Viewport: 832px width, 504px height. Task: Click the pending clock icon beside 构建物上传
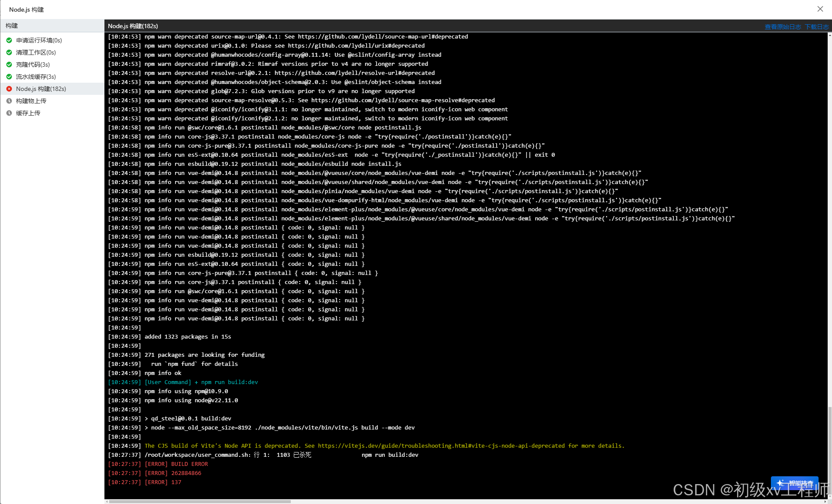[9, 101]
